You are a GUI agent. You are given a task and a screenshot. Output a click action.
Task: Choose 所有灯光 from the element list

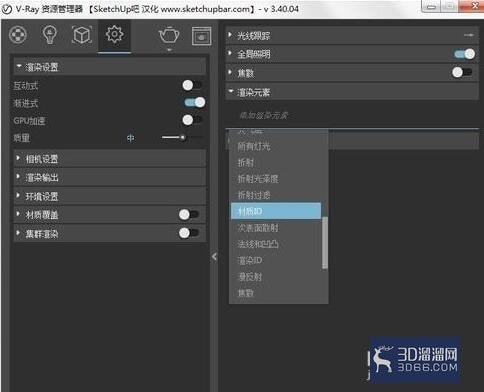point(276,146)
